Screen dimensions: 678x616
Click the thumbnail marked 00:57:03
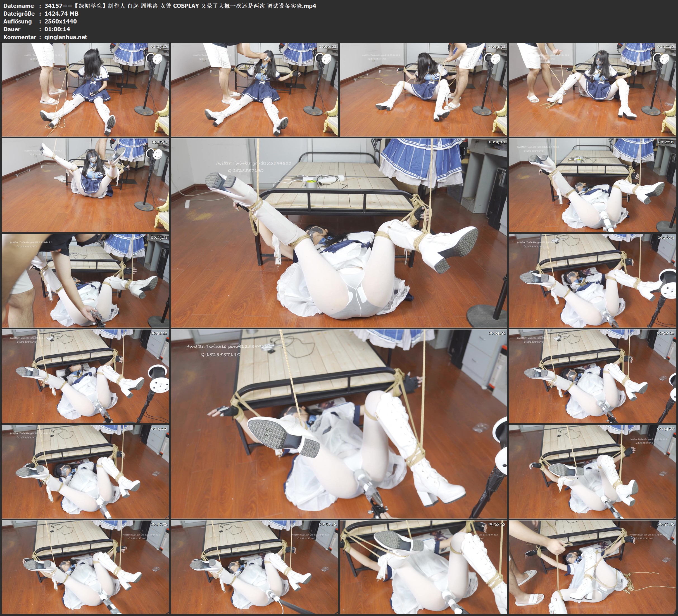593,567
